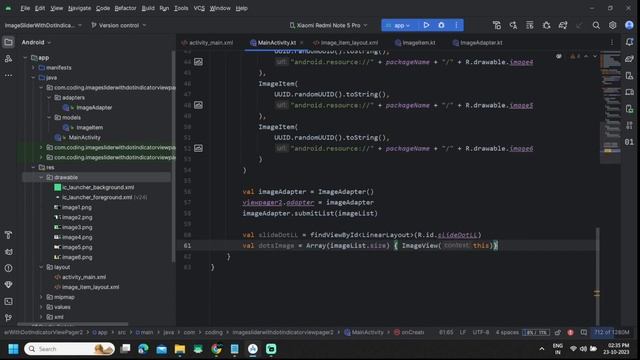
Task: Expand the values folder
Action: 41,307
